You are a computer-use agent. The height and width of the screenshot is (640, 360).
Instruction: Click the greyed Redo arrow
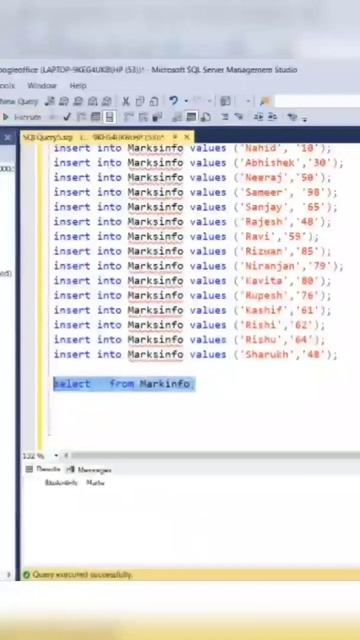point(198,101)
